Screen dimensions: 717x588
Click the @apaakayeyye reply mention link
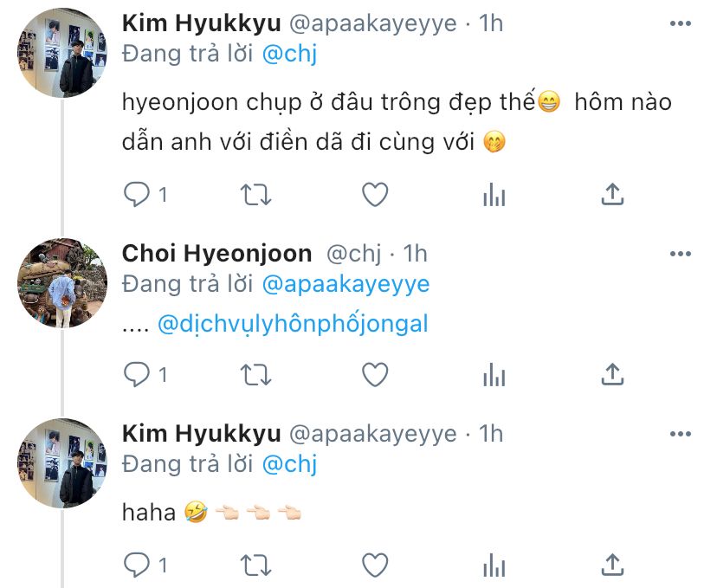[x=345, y=284]
